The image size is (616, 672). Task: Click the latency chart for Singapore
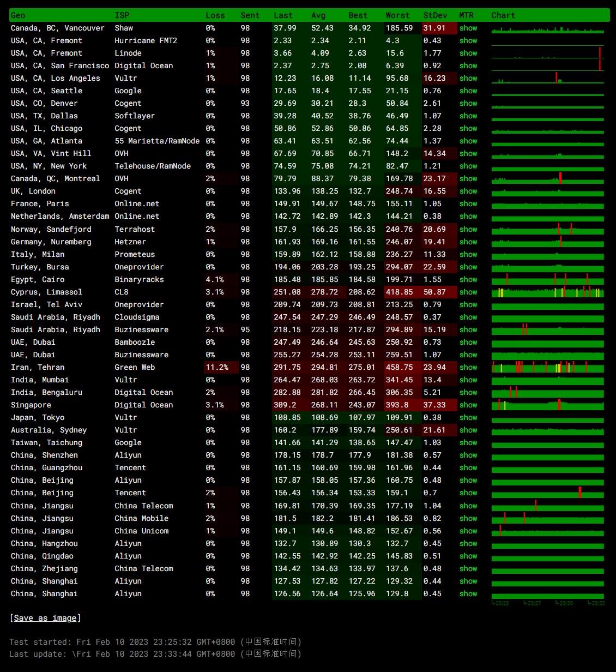point(548,405)
